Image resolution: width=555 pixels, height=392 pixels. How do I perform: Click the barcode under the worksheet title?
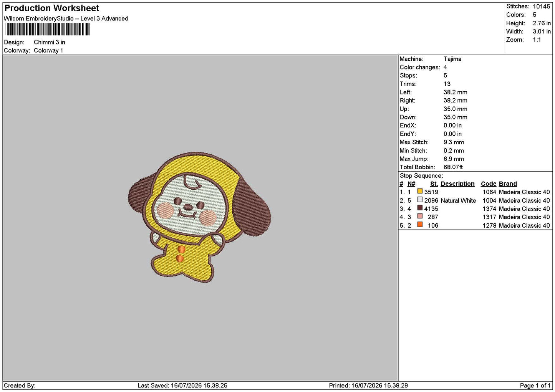point(48,30)
